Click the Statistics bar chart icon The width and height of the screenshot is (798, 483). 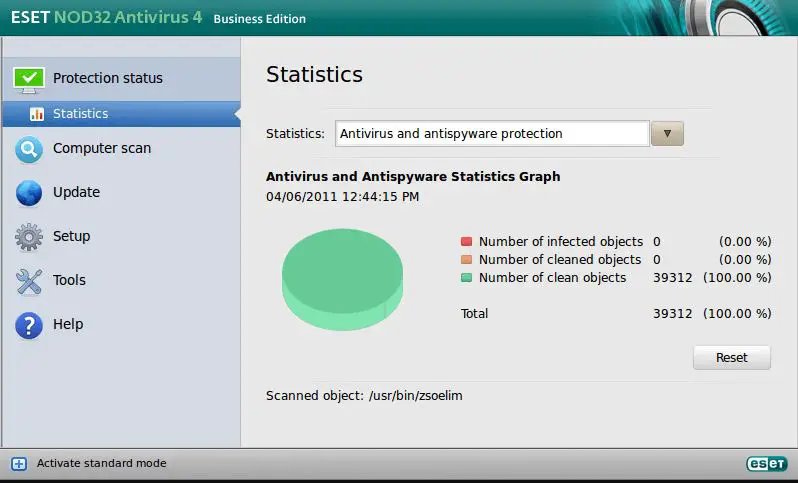pos(37,114)
